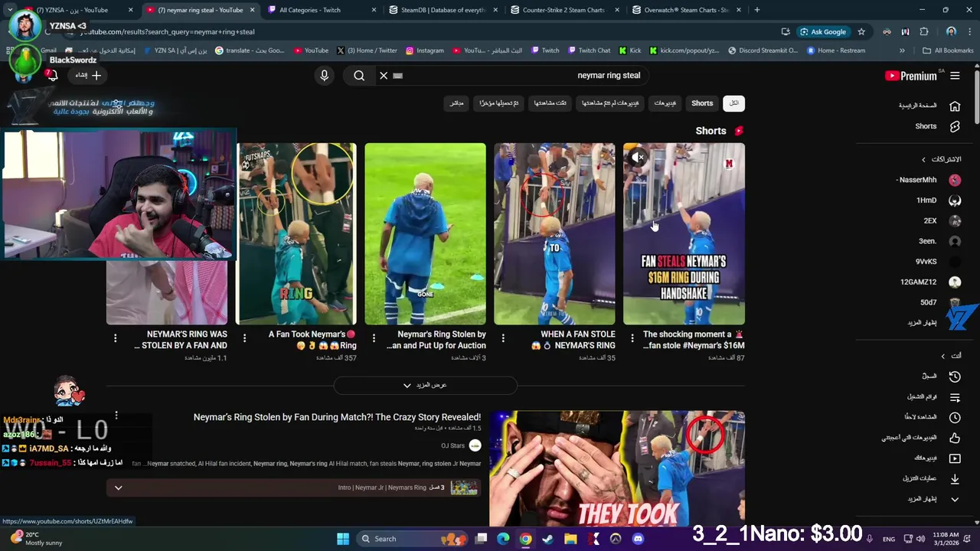The height and width of the screenshot is (551, 980).
Task: Open the on-screen keyboard icon in search box
Action: (397, 76)
